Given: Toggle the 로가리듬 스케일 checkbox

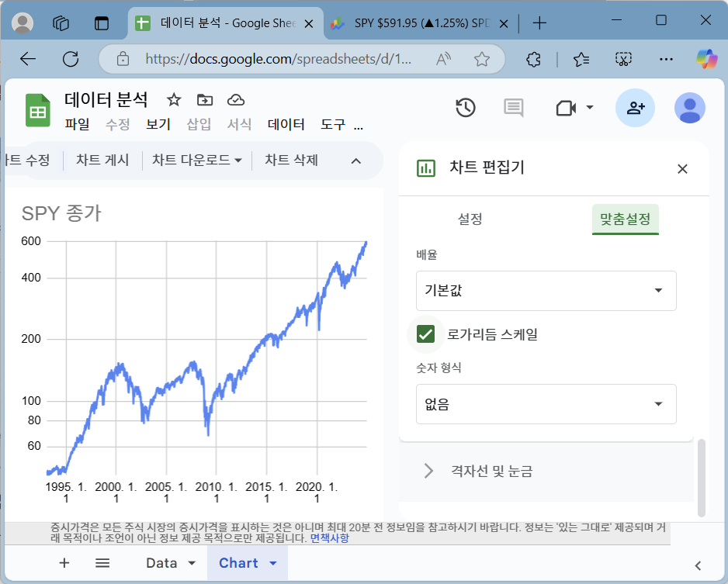Looking at the screenshot, I should [425, 334].
